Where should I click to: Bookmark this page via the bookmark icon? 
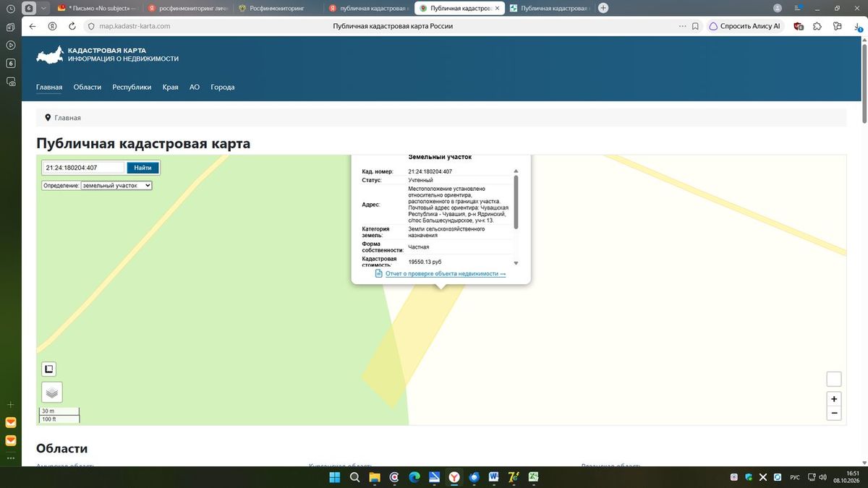click(695, 26)
